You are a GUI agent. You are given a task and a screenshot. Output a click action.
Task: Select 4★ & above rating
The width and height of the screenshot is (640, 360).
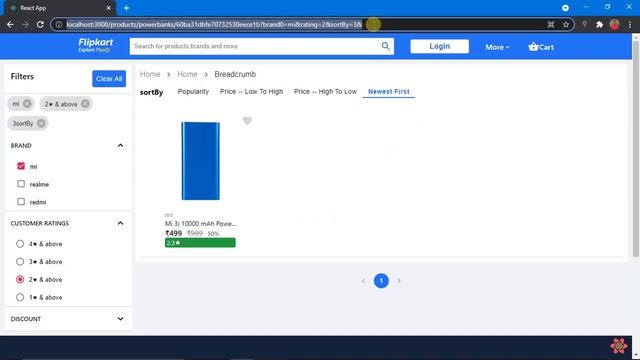(x=20, y=244)
